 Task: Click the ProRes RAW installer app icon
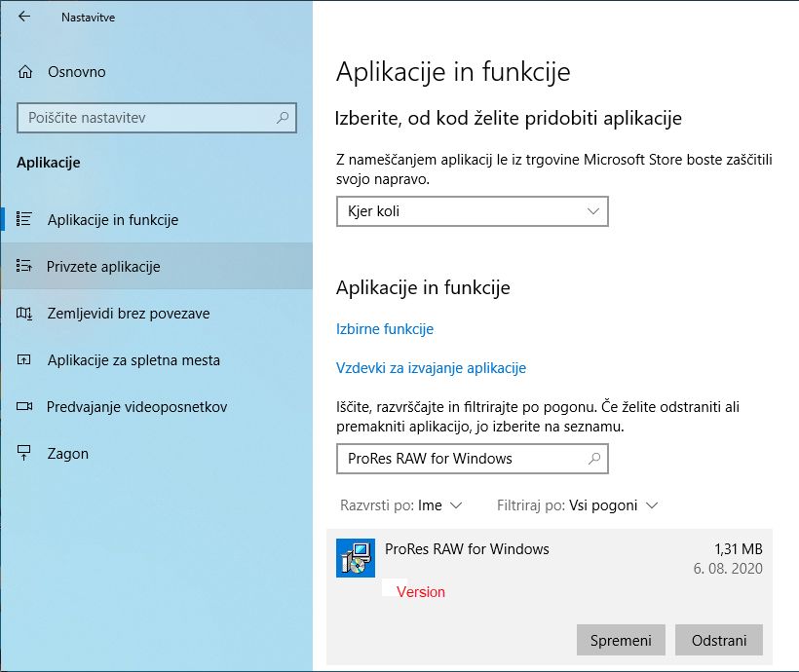(355, 558)
